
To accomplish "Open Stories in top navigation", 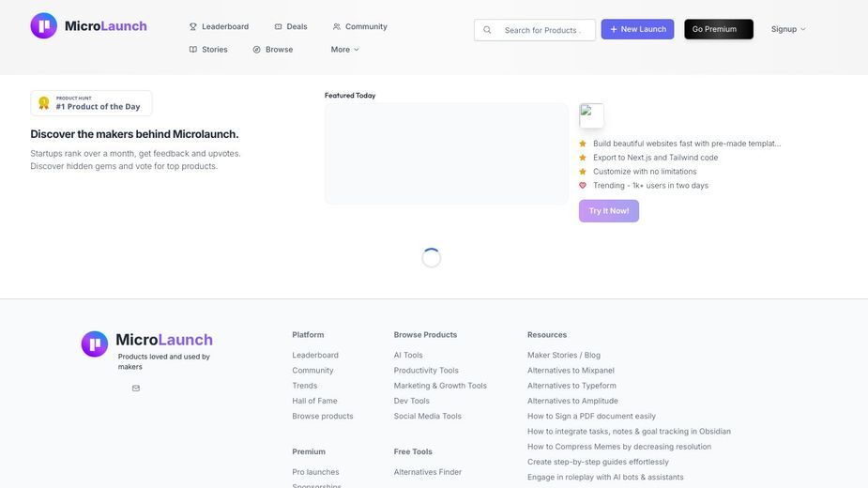I will [x=208, y=50].
